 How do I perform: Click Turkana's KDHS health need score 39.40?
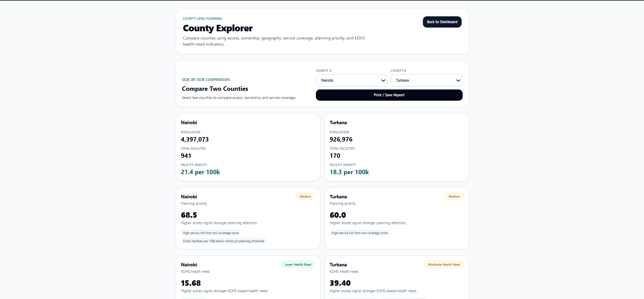(x=340, y=283)
